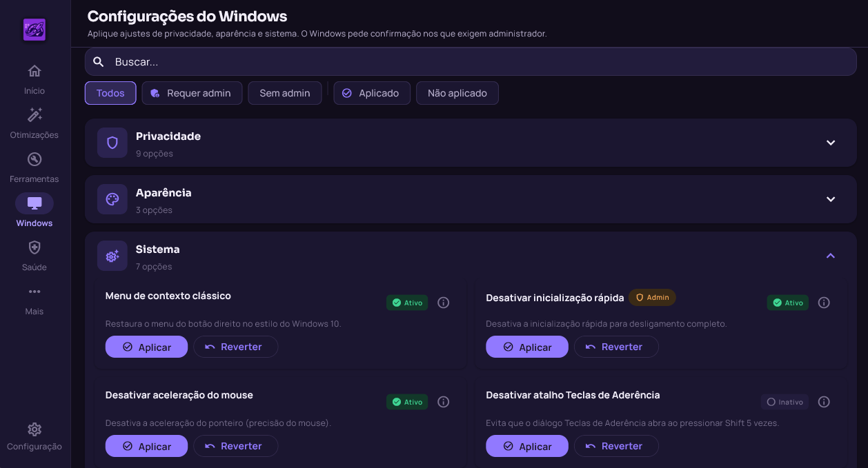Click the purple app logo icon
The width and height of the screenshot is (868, 468).
point(34,30)
